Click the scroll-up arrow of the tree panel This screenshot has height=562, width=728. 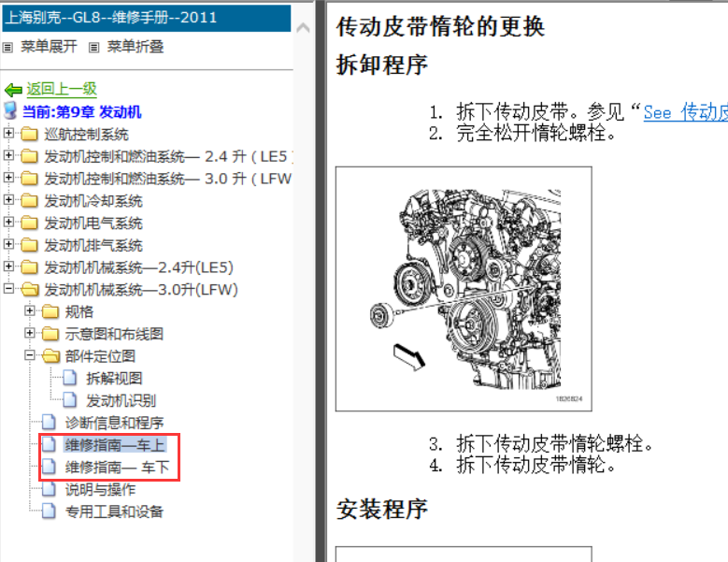tap(303, 28)
